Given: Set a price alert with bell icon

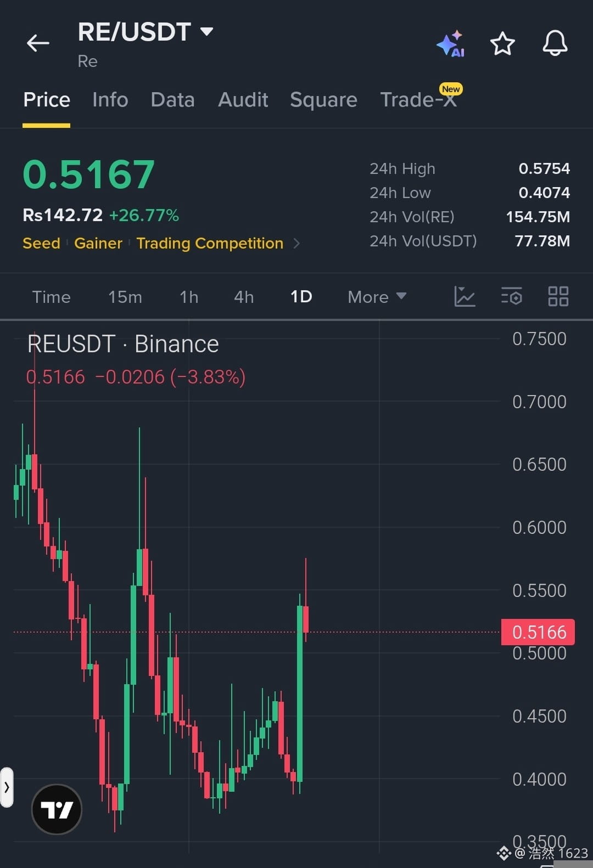Looking at the screenshot, I should pyautogui.click(x=555, y=43).
